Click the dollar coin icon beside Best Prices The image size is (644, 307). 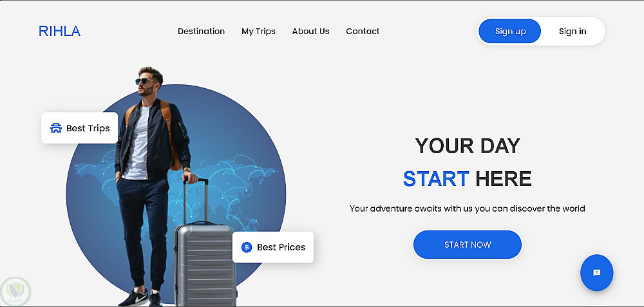[x=247, y=247]
